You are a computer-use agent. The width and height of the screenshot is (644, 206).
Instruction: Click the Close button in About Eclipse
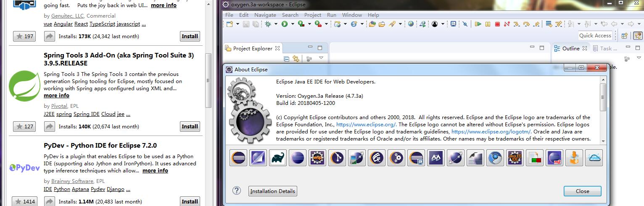[x=582, y=191]
